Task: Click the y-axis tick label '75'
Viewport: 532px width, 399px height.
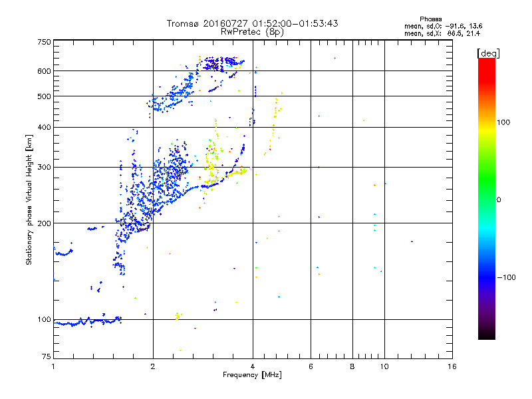Action: click(x=47, y=356)
